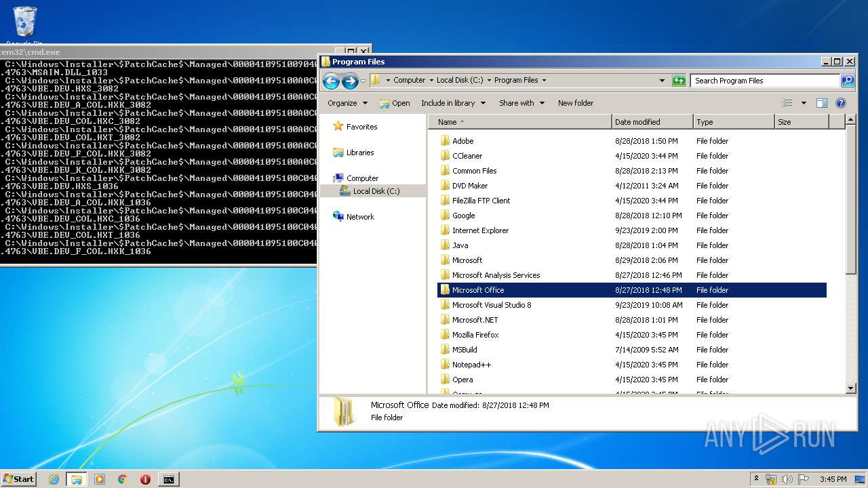The image size is (868, 488).
Task: Select the MSBuild folder
Action: 465,350
